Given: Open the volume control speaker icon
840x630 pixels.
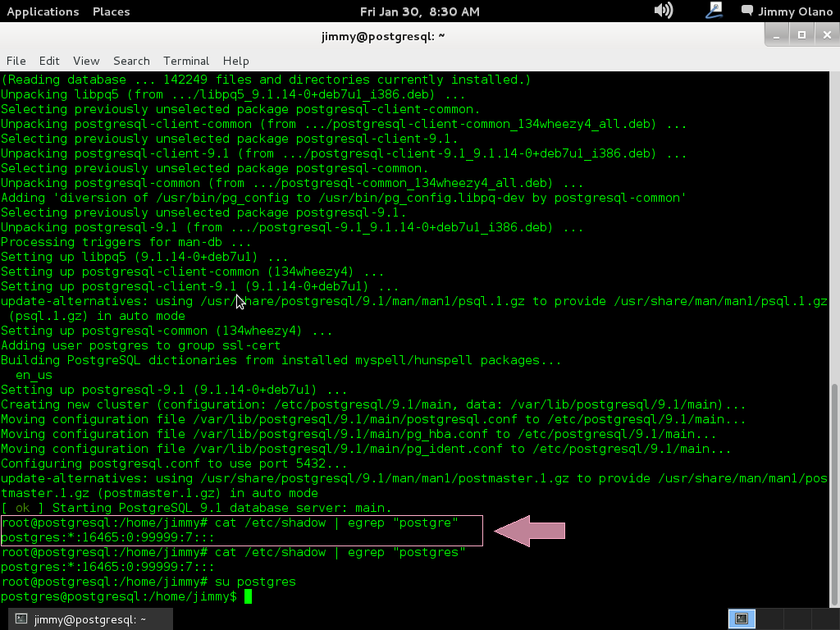Looking at the screenshot, I should click(663, 11).
